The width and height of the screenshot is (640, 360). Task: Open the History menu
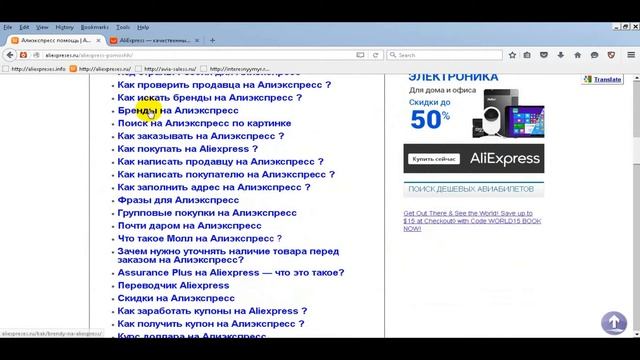pyautogui.click(x=64, y=27)
